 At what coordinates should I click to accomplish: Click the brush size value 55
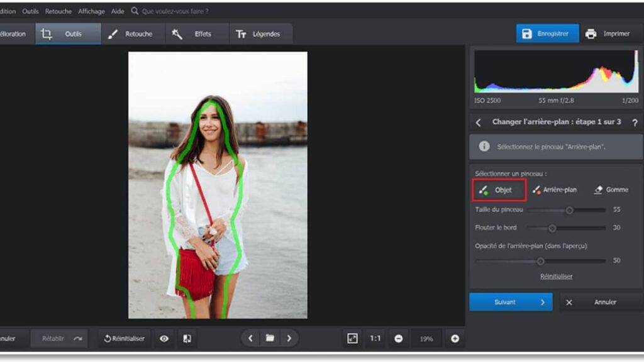point(616,210)
